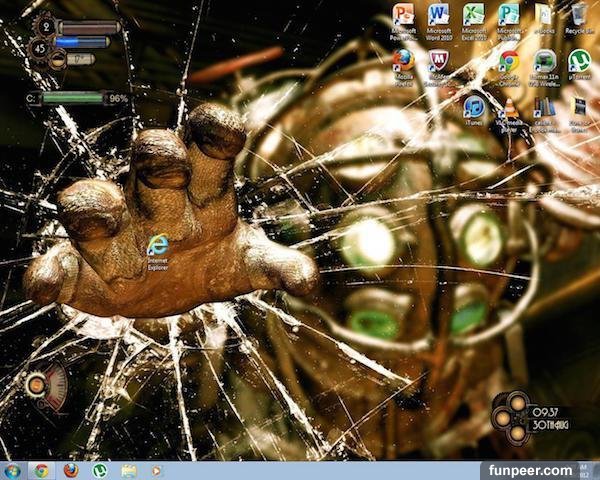Open Microsoft PowerPoint desktop shortcut

coord(404,16)
